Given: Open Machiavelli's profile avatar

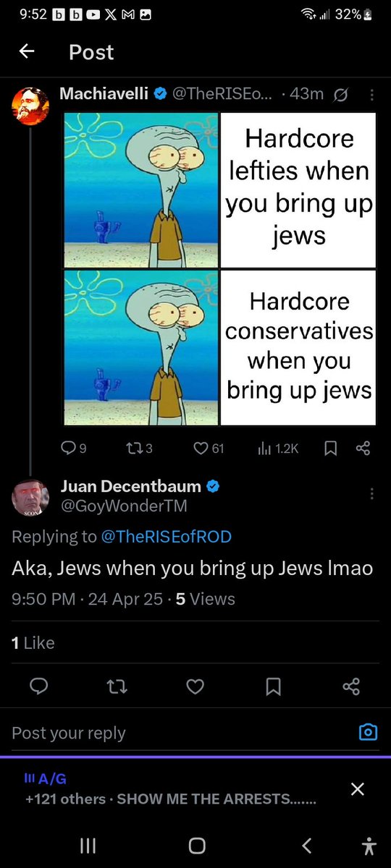Looking at the screenshot, I should [30, 106].
